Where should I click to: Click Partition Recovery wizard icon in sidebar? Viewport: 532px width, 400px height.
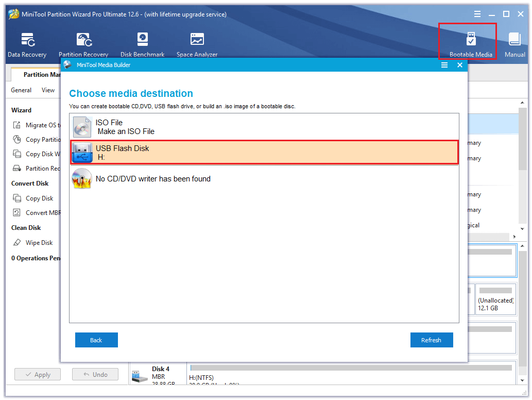16,168
